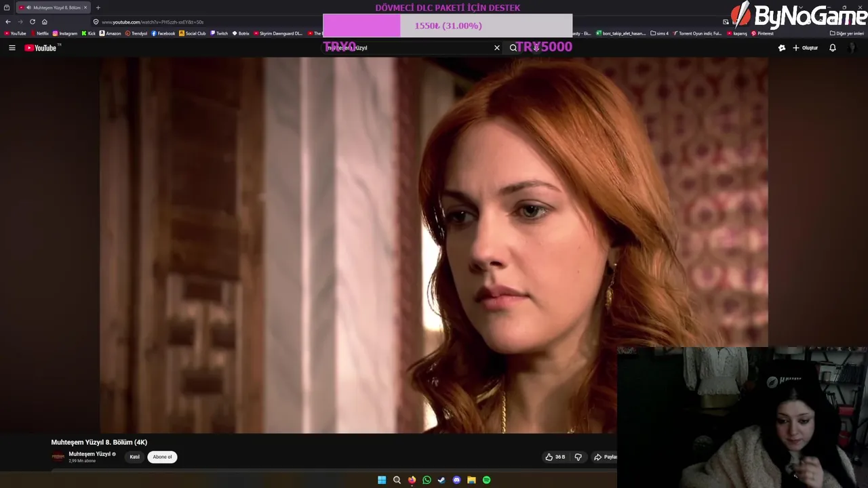Close the Muhteşem Yüzyıl browser tab
The width and height of the screenshot is (868, 488).
coord(85,7)
